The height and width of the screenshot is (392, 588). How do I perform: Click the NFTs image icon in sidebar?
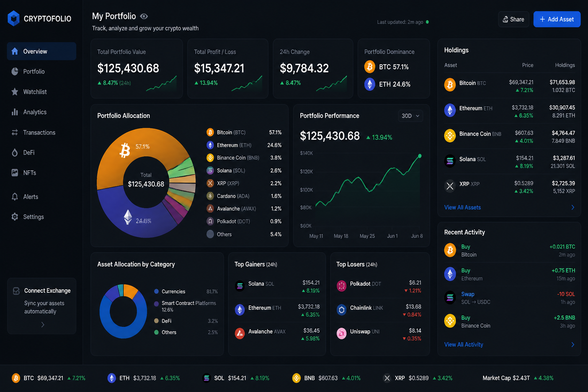(15, 173)
